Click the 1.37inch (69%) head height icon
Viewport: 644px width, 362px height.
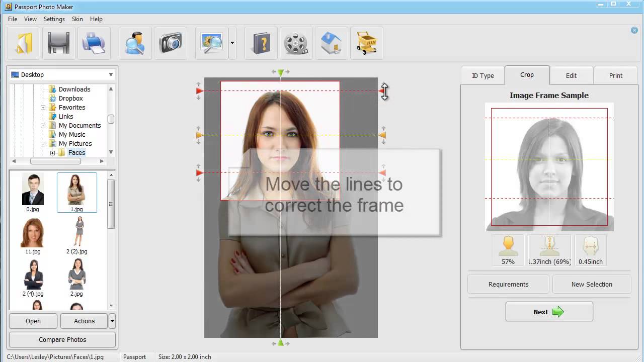point(549,250)
